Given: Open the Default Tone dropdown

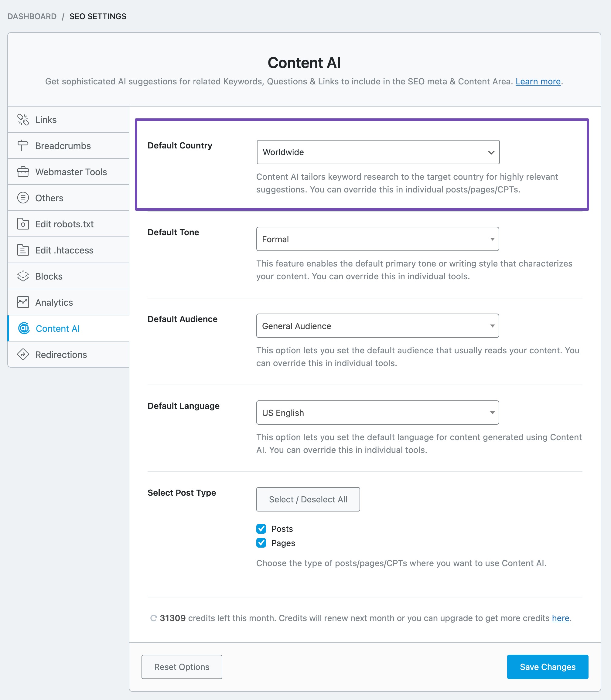Looking at the screenshot, I should tap(377, 239).
